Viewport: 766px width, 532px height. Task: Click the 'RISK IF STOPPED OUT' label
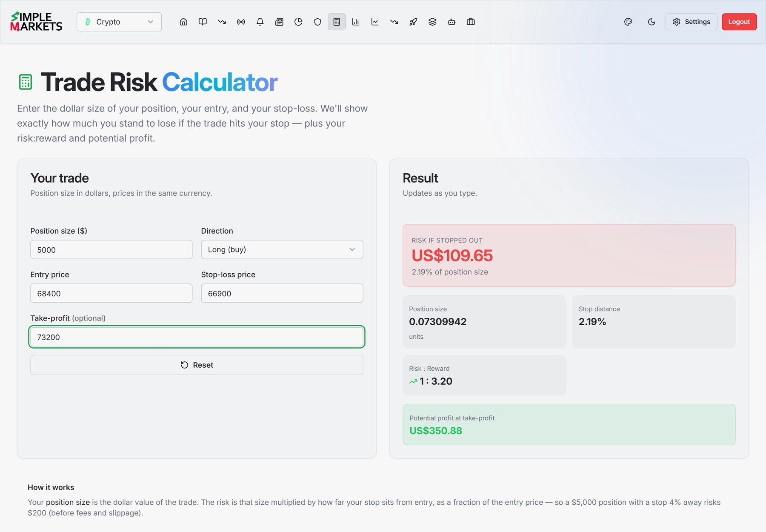pos(447,240)
